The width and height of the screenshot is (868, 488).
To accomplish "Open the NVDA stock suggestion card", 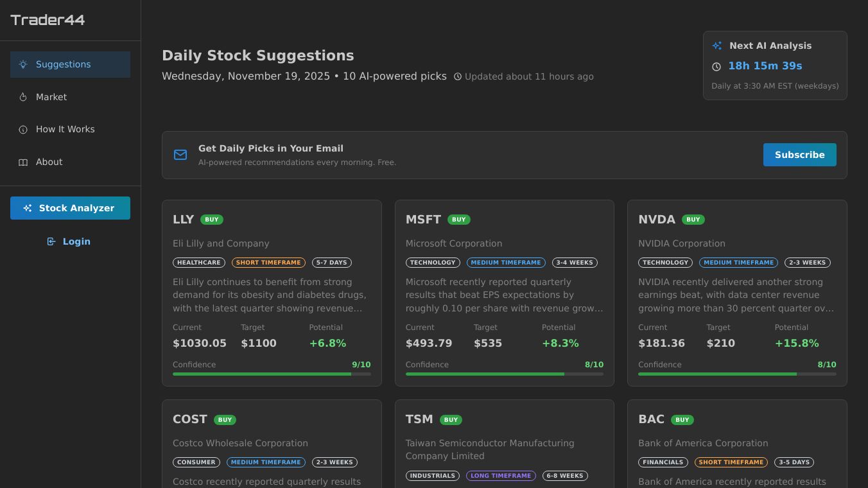I will pyautogui.click(x=737, y=293).
